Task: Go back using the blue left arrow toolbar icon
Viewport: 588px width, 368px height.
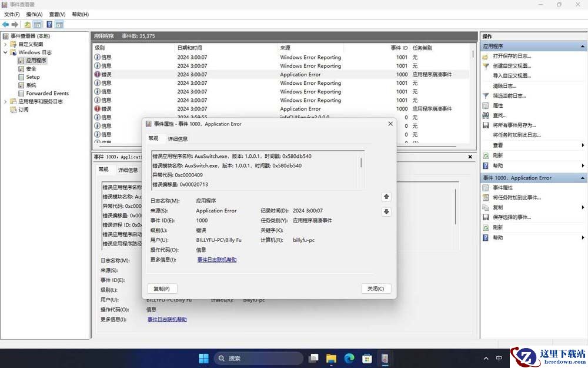Action: pos(5,24)
